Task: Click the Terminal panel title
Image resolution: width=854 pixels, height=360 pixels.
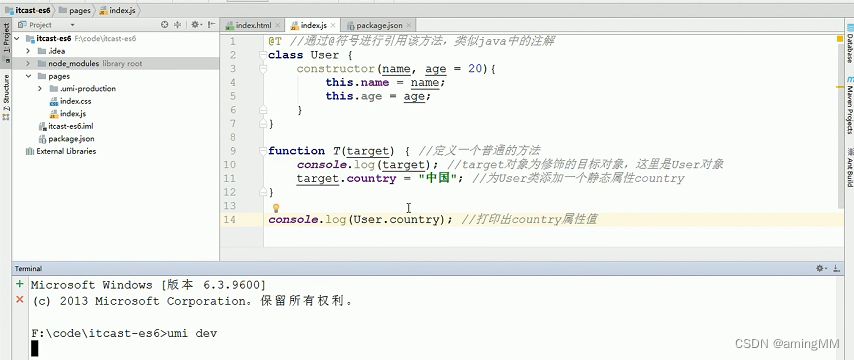Action: pos(28,269)
